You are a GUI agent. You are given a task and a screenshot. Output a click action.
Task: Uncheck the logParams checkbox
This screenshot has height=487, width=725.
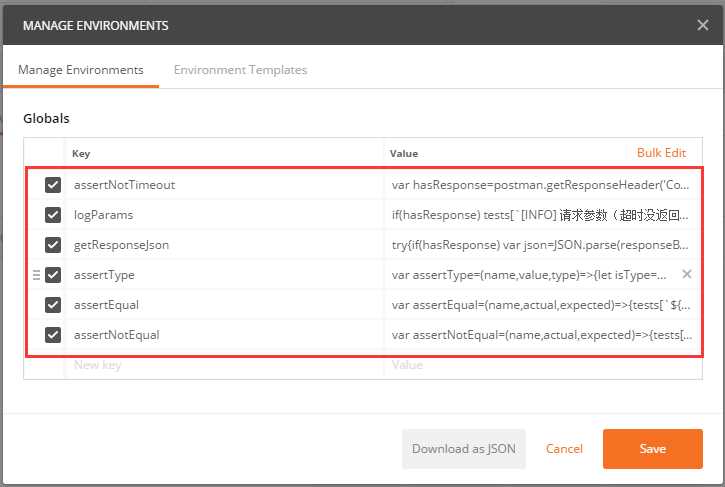pos(53,215)
